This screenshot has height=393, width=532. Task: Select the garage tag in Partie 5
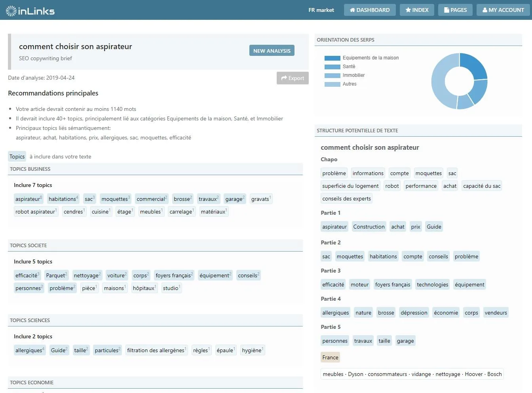(405, 341)
